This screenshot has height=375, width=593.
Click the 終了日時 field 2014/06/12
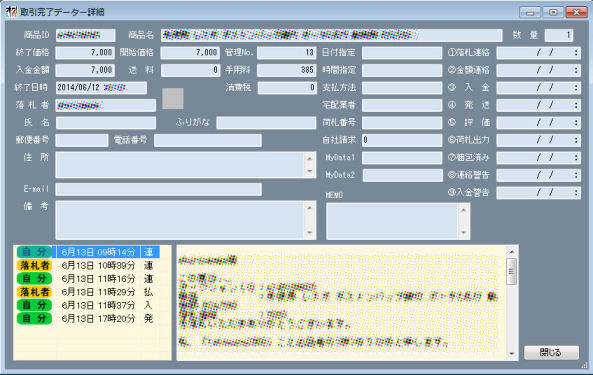[x=101, y=88]
